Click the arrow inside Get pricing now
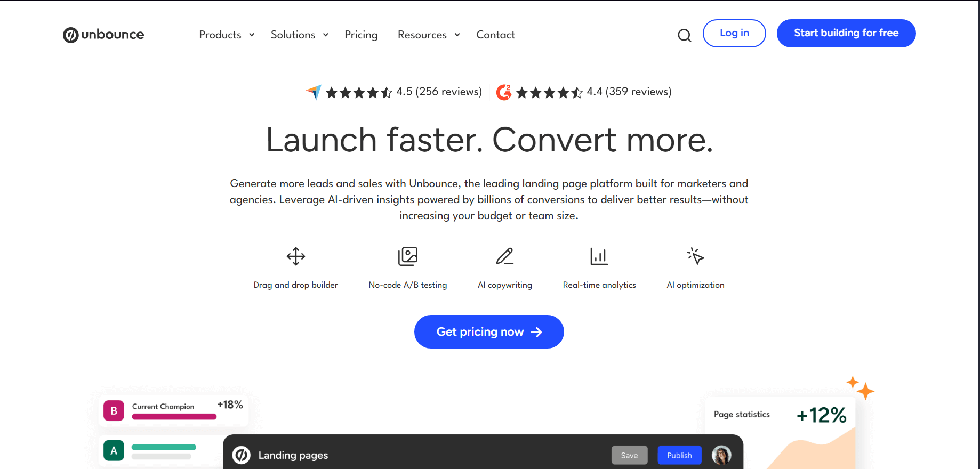 [536, 332]
